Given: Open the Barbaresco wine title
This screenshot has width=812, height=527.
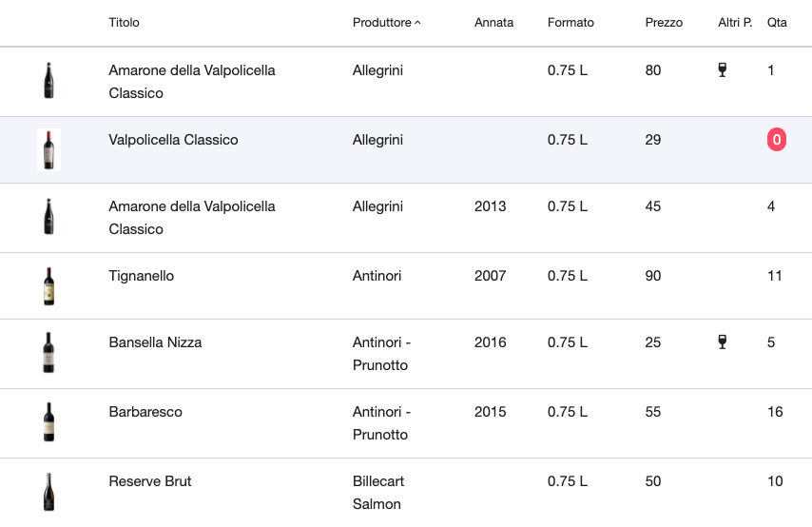Looking at the screenshot, I should tap(145, 412).
